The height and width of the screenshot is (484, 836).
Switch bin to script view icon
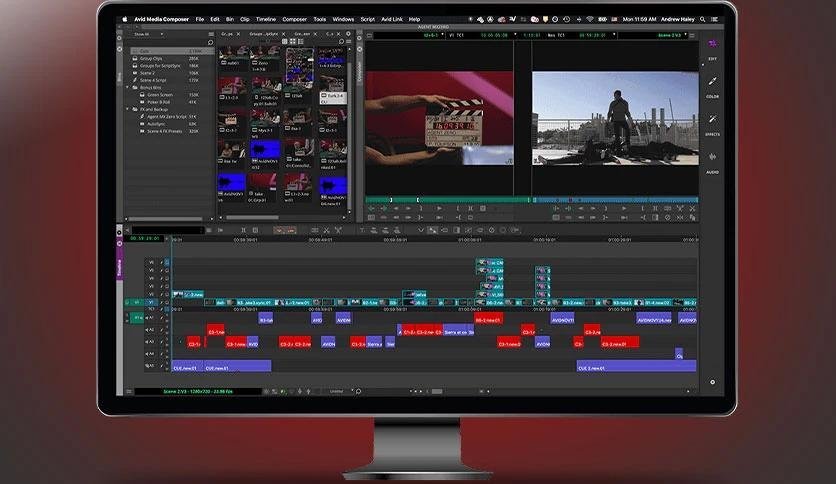[301, 42]
